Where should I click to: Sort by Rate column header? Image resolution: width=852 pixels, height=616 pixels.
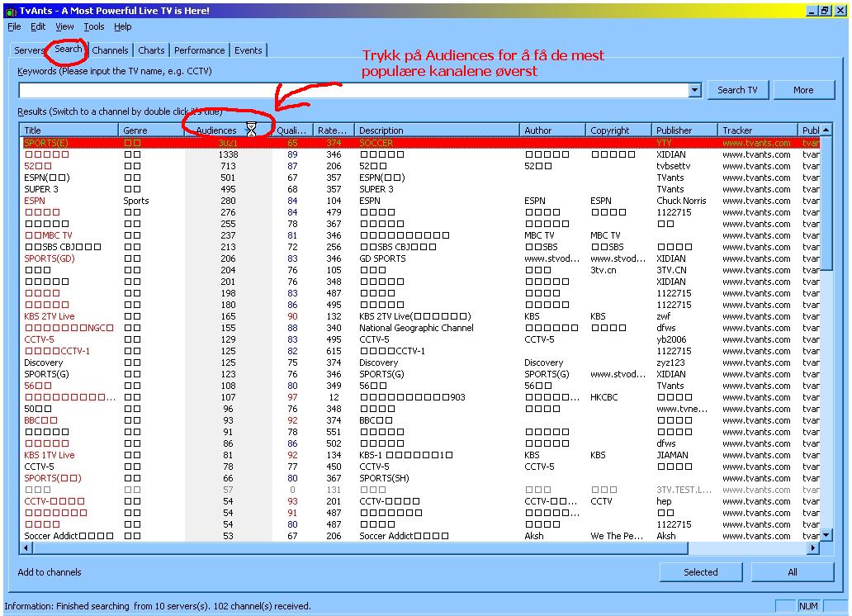point(334,130)
